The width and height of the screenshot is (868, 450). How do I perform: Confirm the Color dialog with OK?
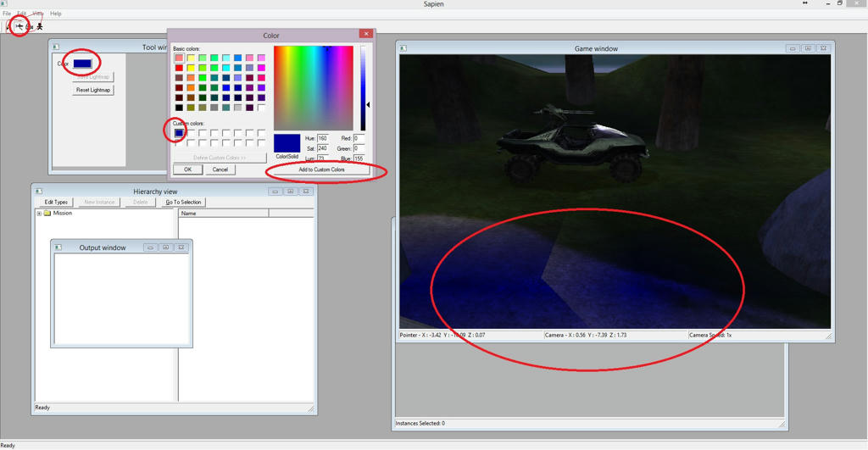tap(187, 169)
